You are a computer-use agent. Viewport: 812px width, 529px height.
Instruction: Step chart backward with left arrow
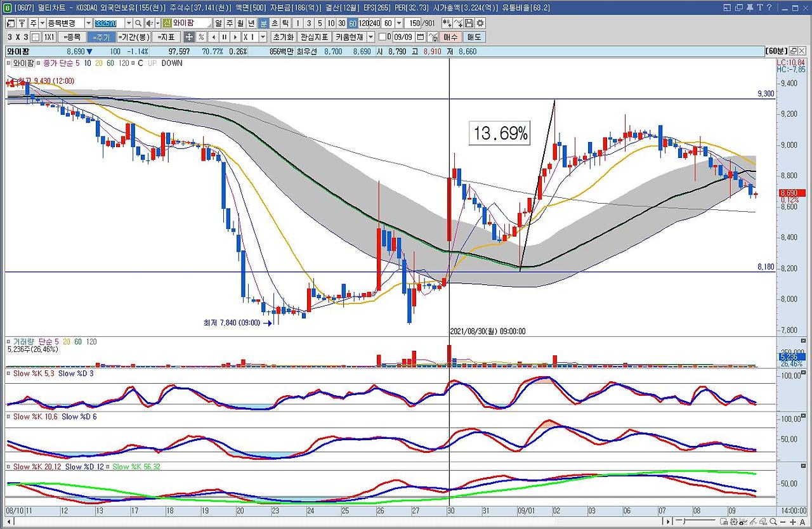coord(213,37)
